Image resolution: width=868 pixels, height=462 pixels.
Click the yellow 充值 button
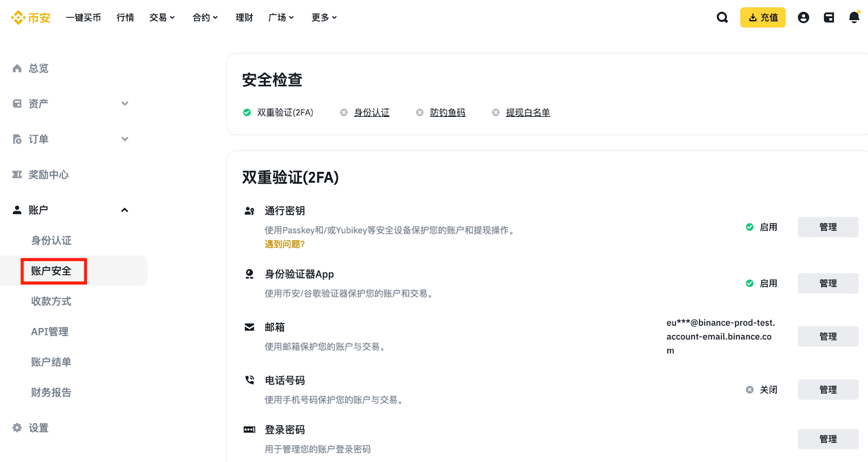(762, 17)
